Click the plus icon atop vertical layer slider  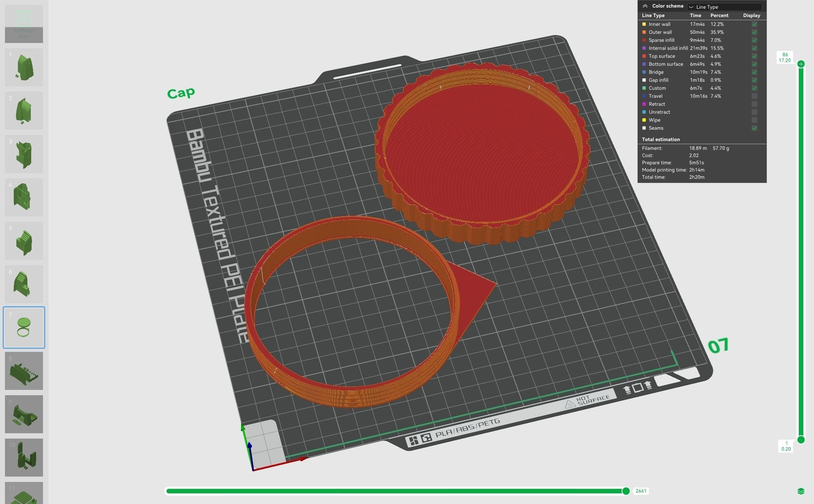[801, 64]
